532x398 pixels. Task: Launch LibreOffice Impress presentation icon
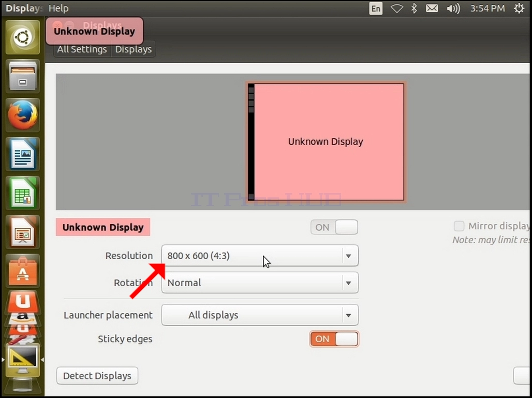23,232
